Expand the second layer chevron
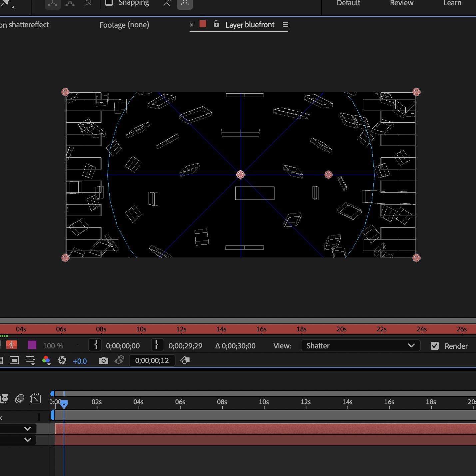 point(28,440)
